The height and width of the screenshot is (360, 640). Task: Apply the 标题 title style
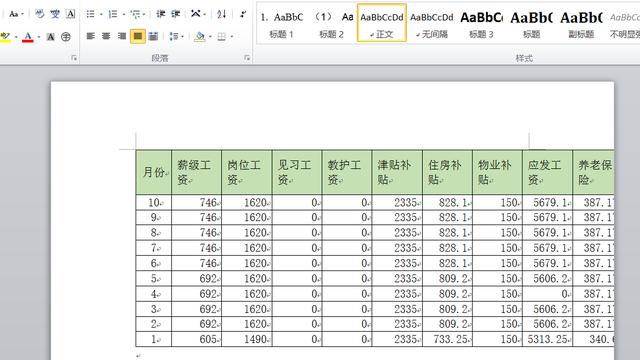click(531, 23)
